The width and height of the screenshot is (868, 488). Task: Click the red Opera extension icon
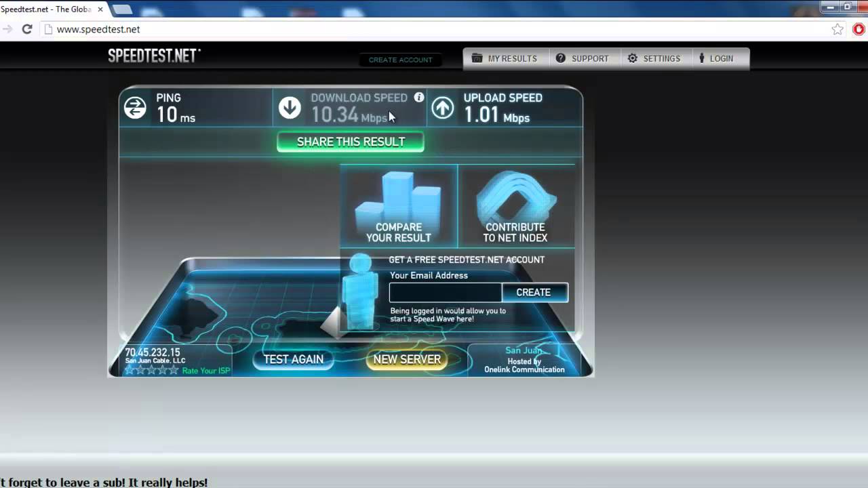pyautogui.click(x=859, y=29)
